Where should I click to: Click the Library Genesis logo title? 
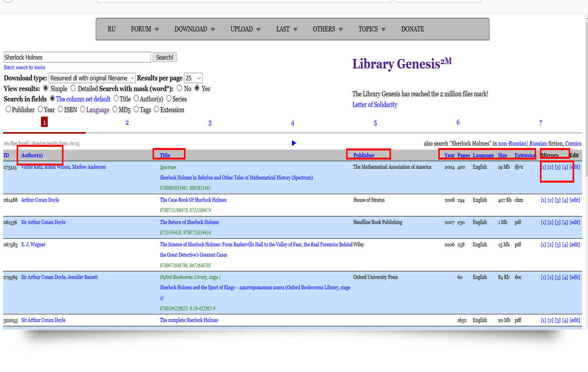pos(402,63)
